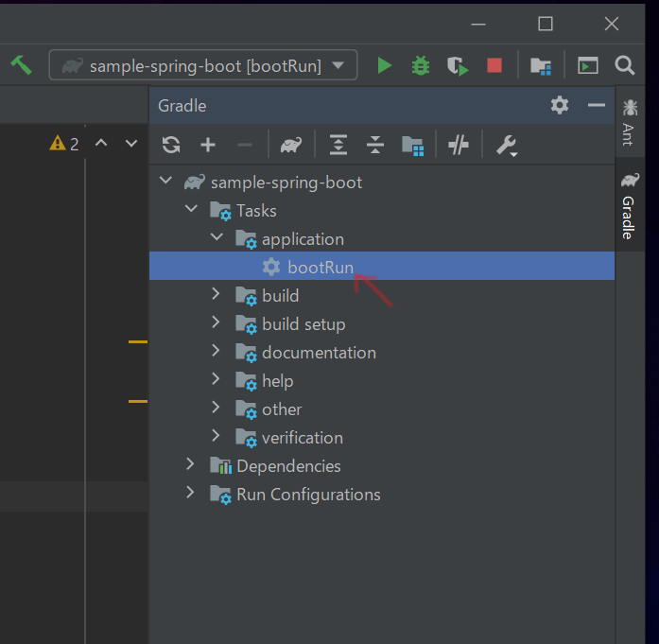Jump to the lower yellow warning stripe
The width and height of the screenshot is (659, 644).
coord(138,402)
